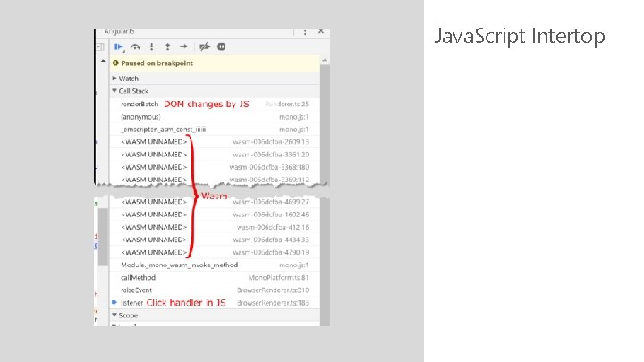Deactivate breakpoints icon
The image size is (644, 362).
click(x=205, y=46)
